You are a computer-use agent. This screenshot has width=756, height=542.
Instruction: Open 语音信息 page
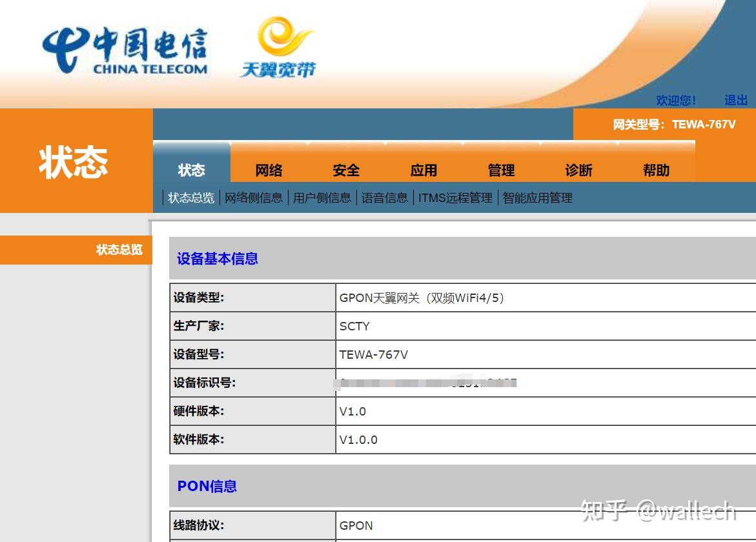coord(384,198)
